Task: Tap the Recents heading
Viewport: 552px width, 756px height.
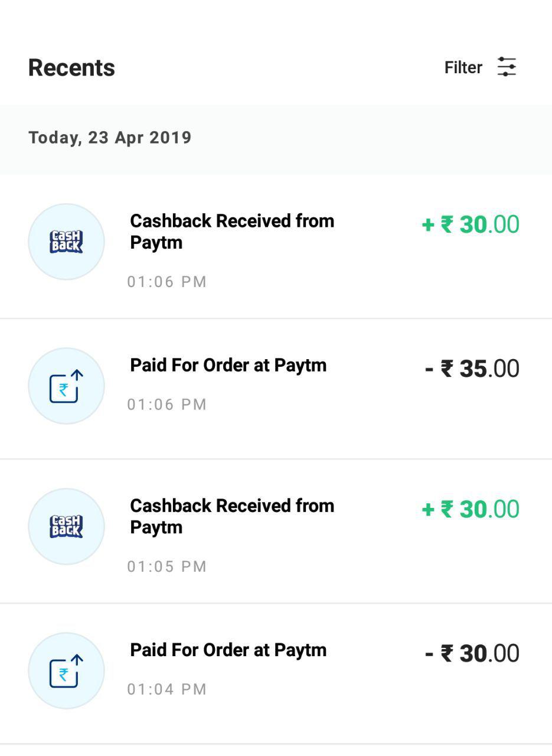Action: 71,67
